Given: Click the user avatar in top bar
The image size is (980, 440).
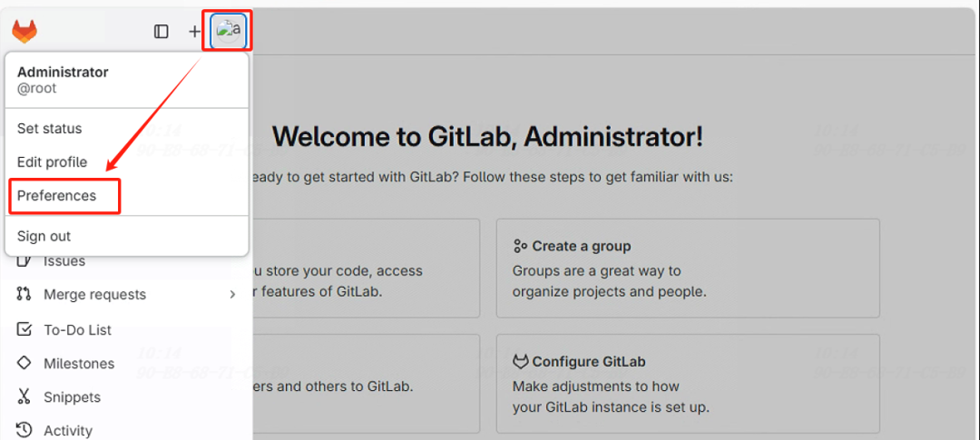Looking at the screenshot, I should pos(229,31).
